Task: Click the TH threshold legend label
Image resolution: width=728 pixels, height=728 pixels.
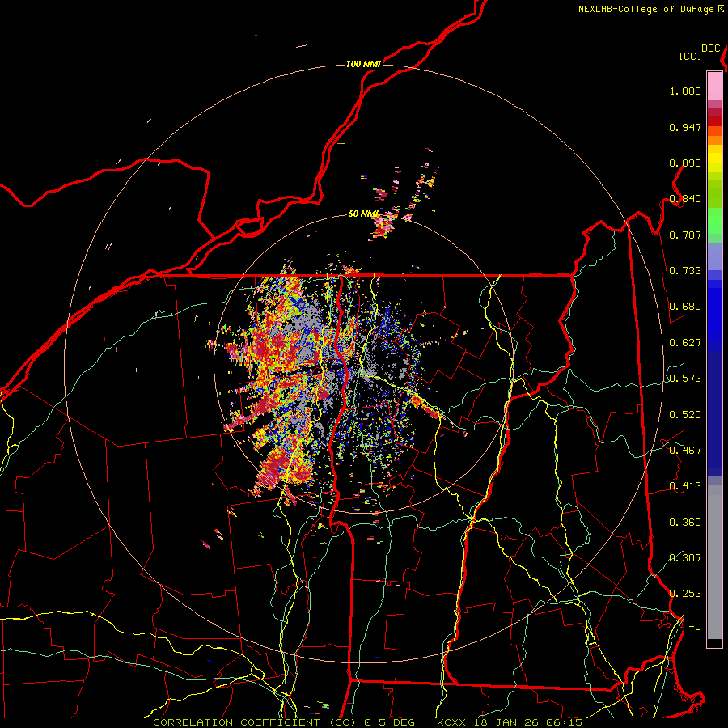Action: [x=695, y=630]
